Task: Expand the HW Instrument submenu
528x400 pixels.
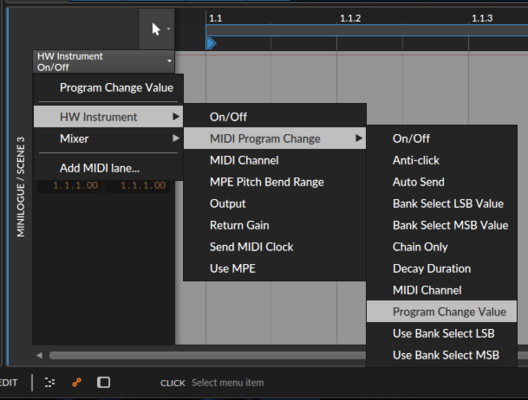Action: pyautogui.click(x=108, y=117)
